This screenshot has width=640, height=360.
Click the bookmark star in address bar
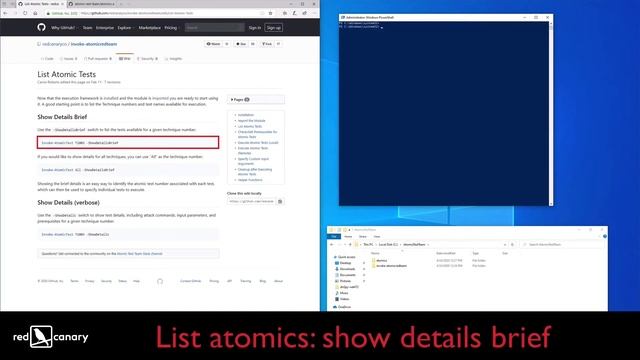[270, 13]
